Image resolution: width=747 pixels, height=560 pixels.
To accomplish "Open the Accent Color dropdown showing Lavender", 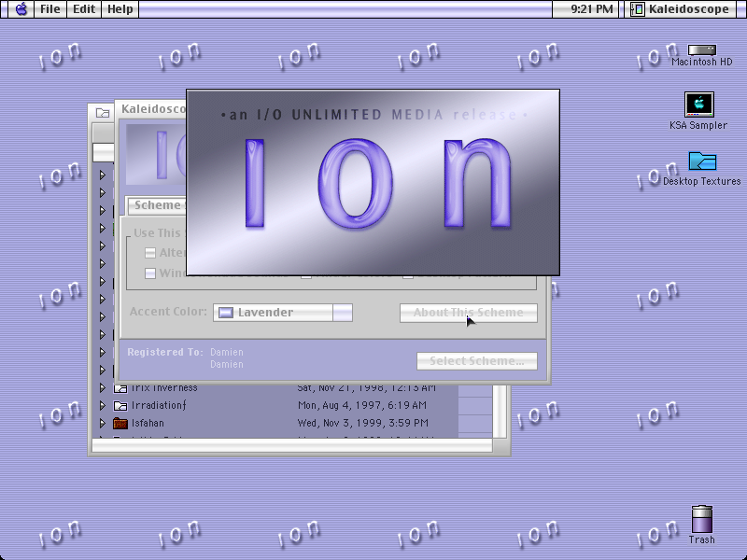I will point(283,313).
